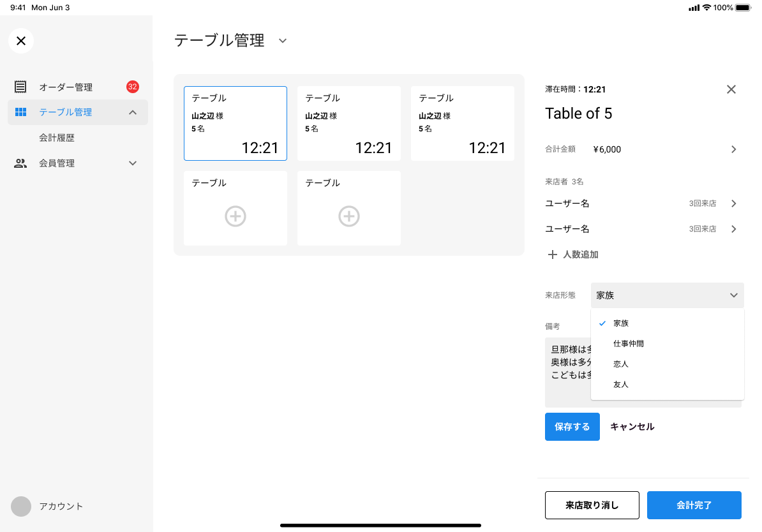762x532 pixels.
Task: Click the 会員管理 people icon
Action: [x=20, y=163]
